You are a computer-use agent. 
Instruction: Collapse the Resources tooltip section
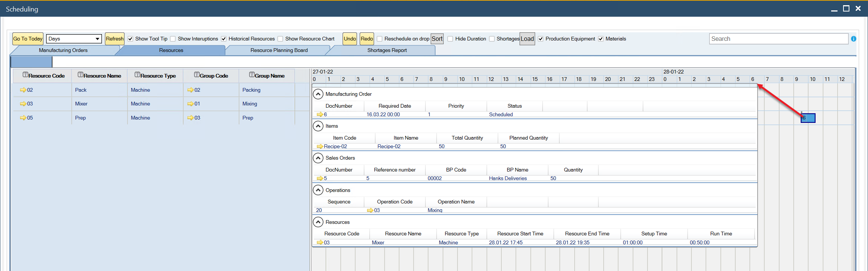coord(318,222)
